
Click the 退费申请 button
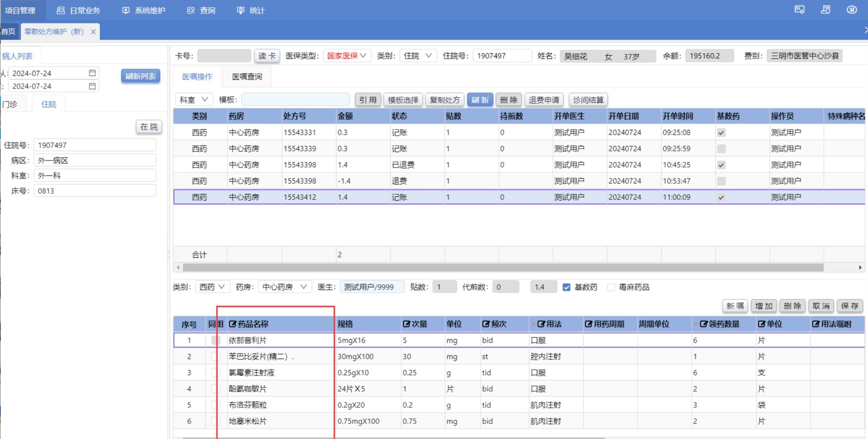(544, 100)
